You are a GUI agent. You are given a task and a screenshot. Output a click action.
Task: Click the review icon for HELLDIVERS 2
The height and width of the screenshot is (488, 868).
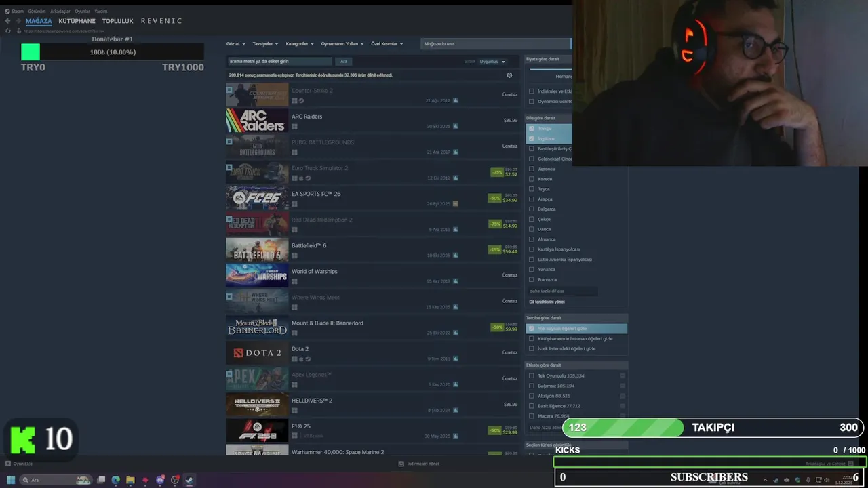(x=456, y=410)
